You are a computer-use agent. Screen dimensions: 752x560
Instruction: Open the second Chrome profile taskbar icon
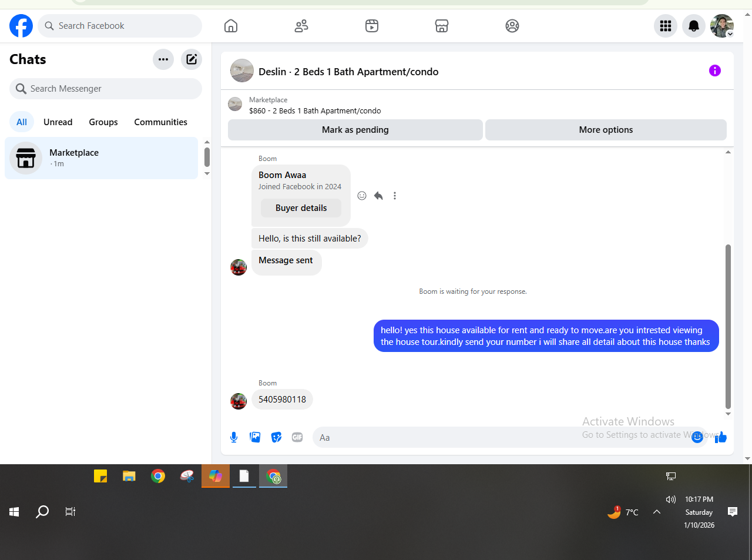pos(273,476)
